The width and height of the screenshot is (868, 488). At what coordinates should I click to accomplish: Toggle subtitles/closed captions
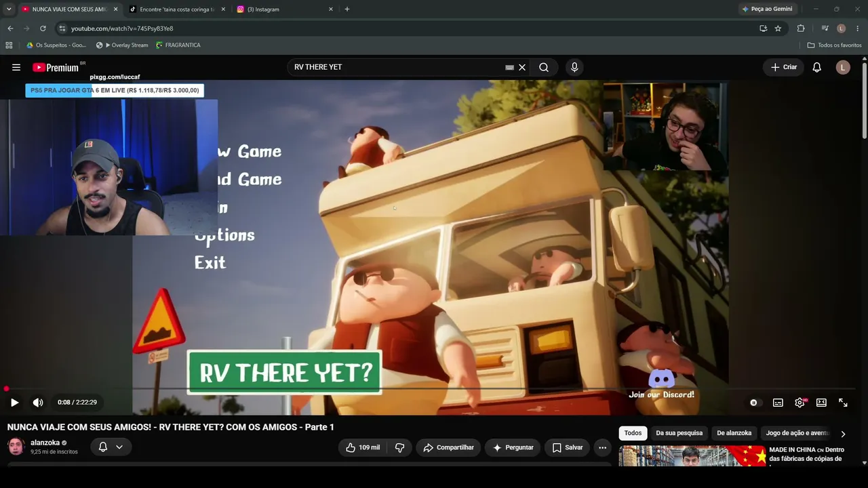coord(778,403)
